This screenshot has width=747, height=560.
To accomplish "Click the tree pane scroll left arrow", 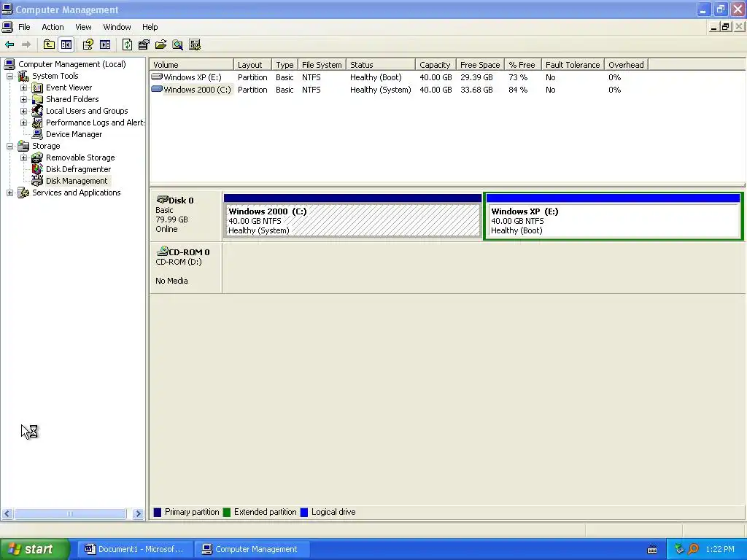I will click(7, 514).
